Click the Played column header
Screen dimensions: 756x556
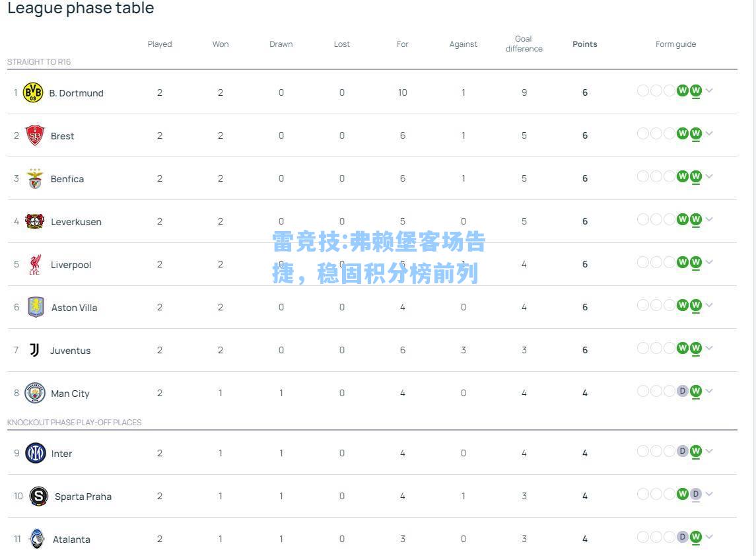[x=160, y=44]
